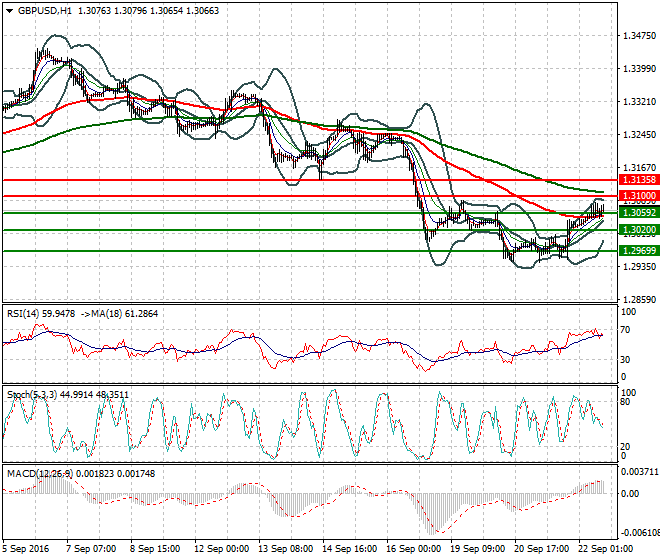Click the 7 Sep 07:00 time label
Screen dimensions: 660x560
(91, 549)
